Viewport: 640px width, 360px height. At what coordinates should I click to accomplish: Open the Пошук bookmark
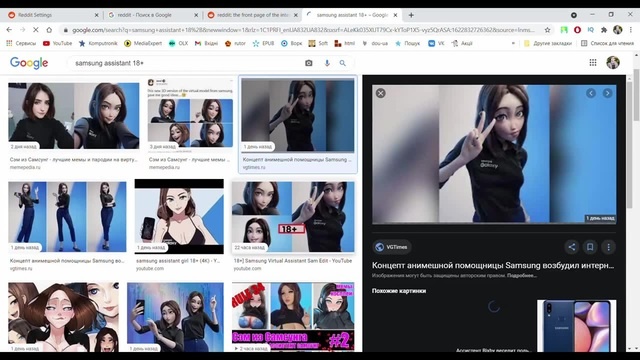click(407, 43)
